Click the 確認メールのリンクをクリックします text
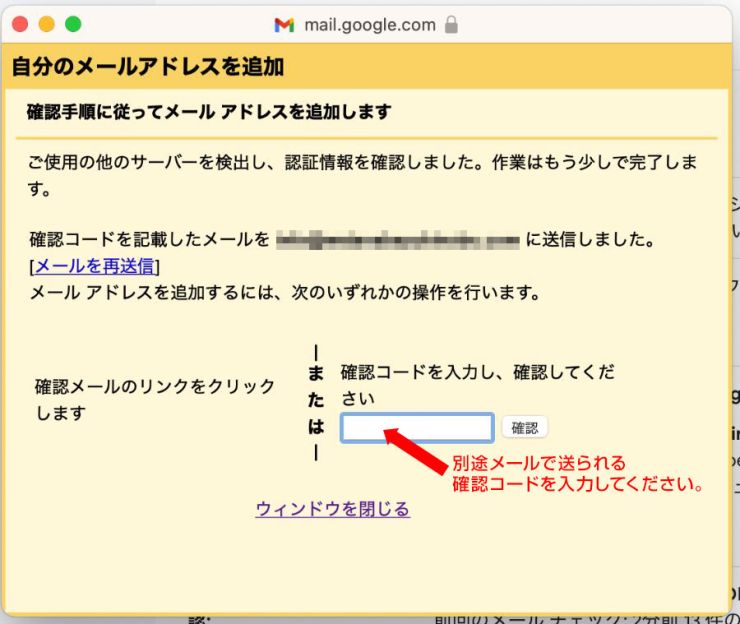This screenshot has height=624, width=740. (154, 399)
